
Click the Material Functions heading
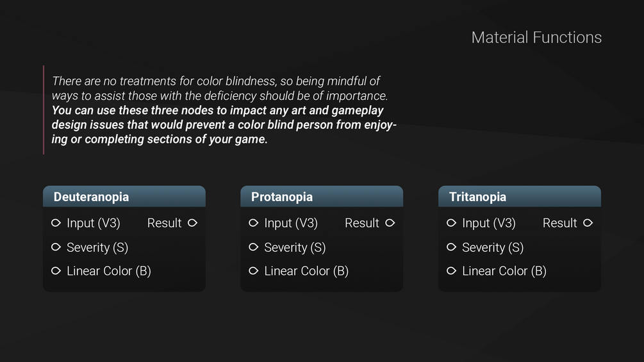[536, 37]
